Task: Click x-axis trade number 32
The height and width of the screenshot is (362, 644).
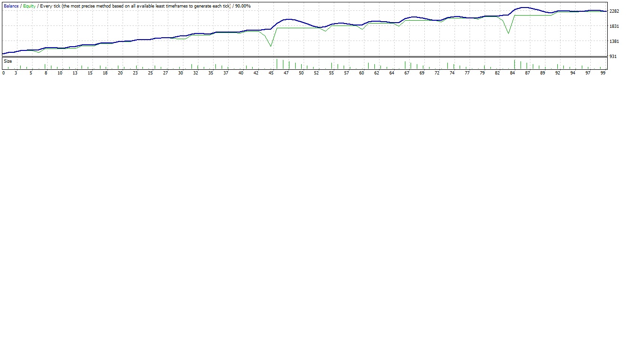Action: click(196, 73)
